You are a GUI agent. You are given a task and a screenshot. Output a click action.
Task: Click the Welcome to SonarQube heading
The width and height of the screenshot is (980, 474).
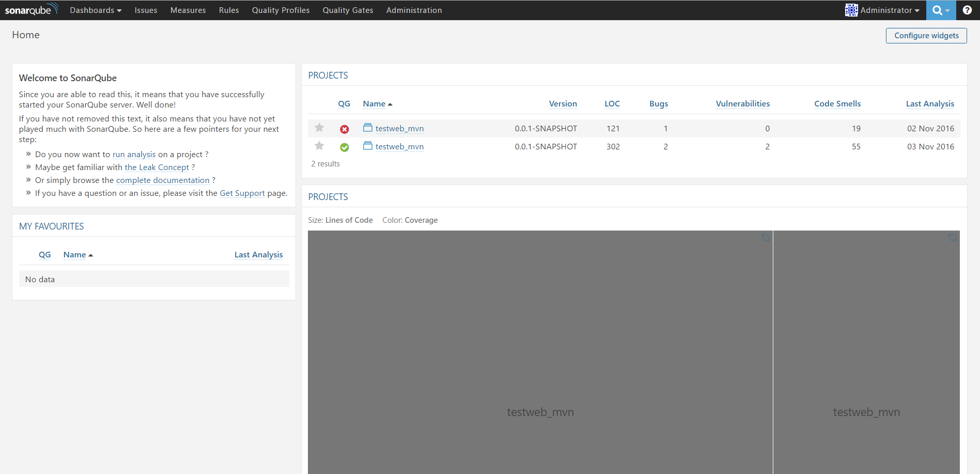click(68, 78)
